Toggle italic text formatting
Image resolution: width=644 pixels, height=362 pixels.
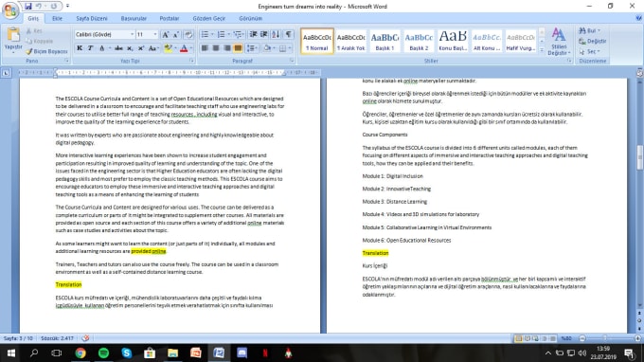[90, 48]
